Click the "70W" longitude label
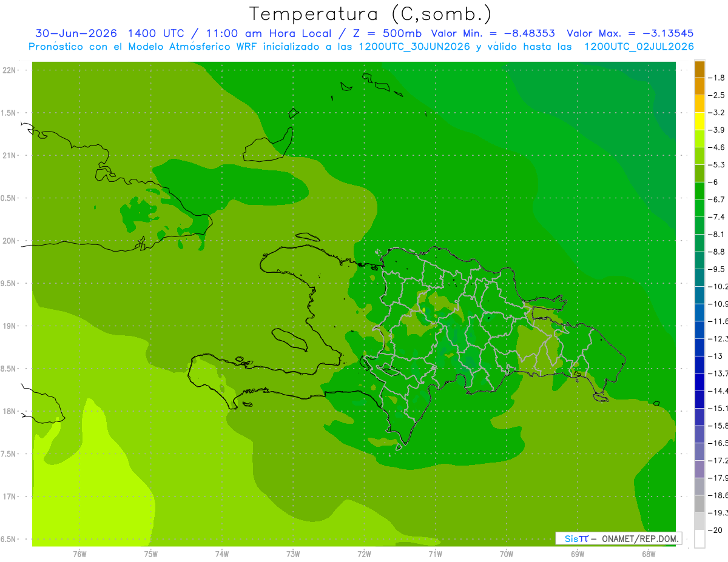 [507, 554]
